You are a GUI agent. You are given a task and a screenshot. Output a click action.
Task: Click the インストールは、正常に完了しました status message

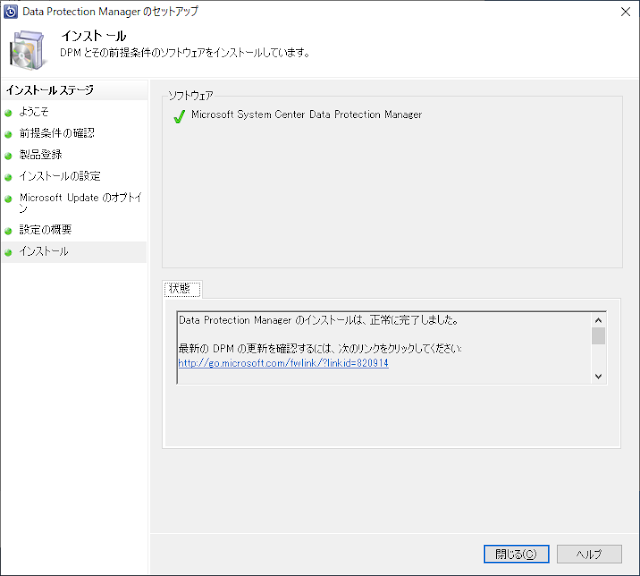(x=319, y=320)
